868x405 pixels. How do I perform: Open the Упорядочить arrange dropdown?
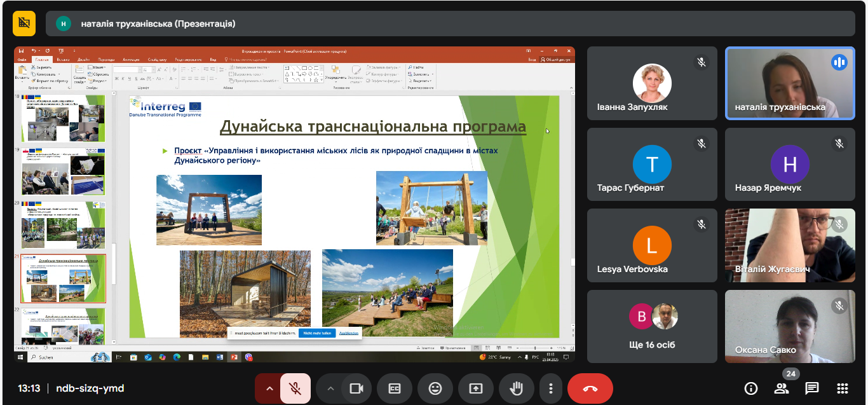click(x=336, y=74)
